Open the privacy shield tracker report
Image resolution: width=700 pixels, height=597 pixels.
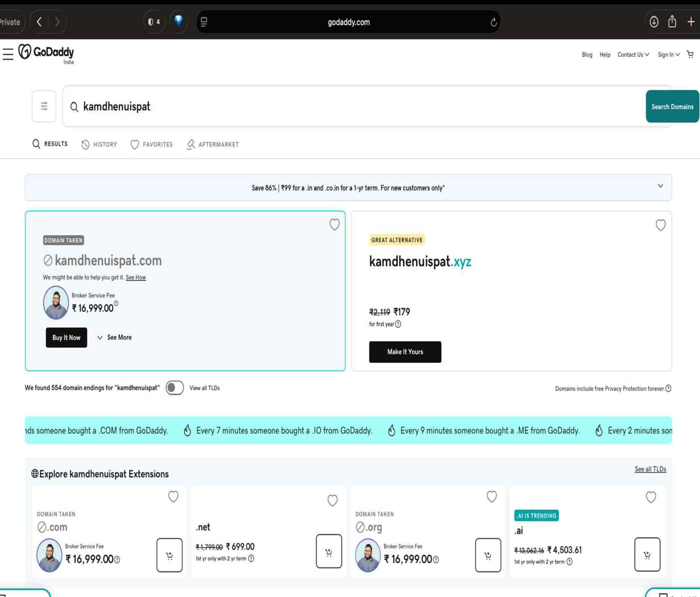(x=154, y=22)
